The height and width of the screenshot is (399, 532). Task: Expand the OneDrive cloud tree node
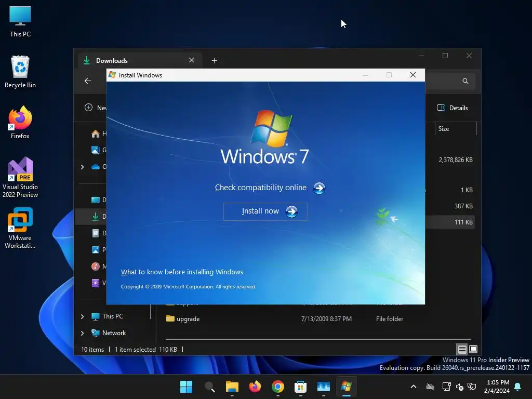(x=82, y=167)
